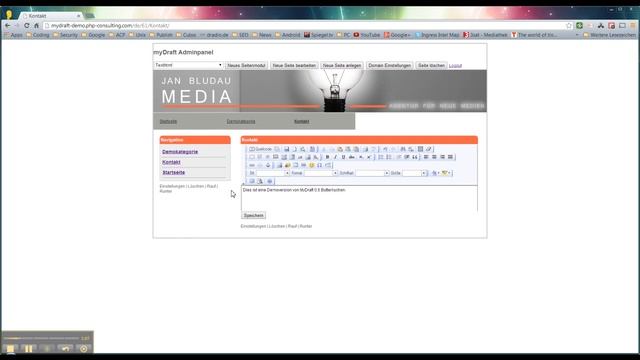
Task: Align text left in editor
Action: point(426,157)
